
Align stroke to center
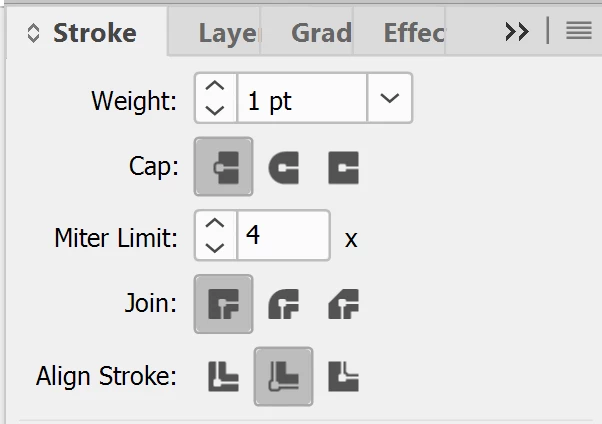224,376
